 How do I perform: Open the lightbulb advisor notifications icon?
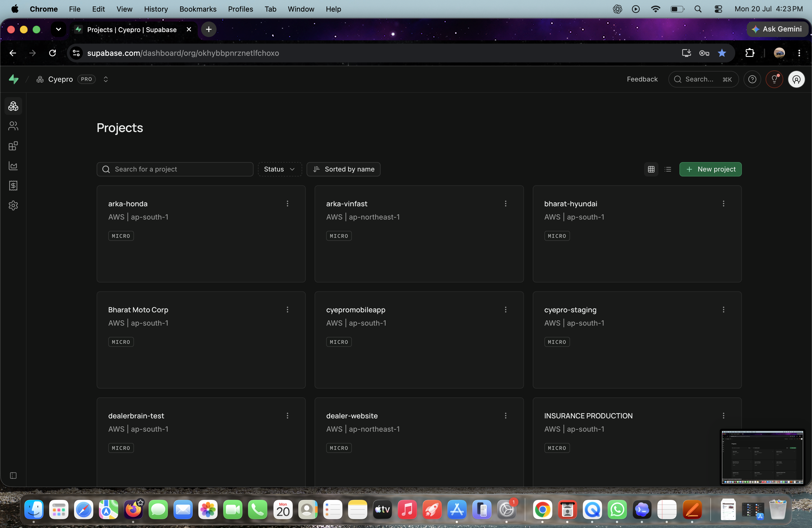774,79
